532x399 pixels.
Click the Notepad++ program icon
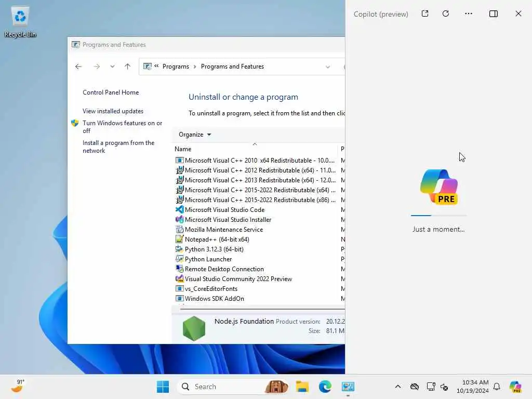click(179, 239)
